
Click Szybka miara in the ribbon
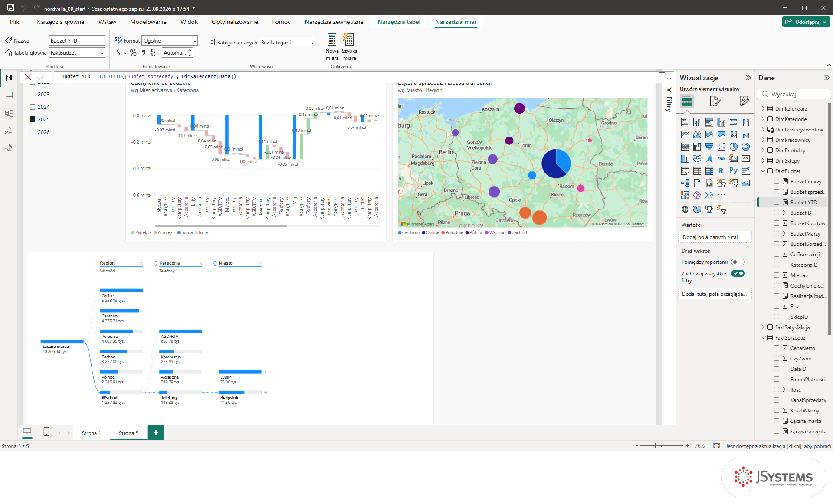click(349, 47)
